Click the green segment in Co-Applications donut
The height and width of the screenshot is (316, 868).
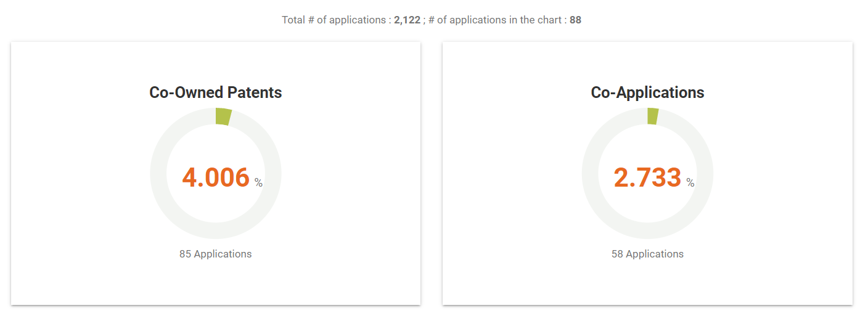click(652, 116)
